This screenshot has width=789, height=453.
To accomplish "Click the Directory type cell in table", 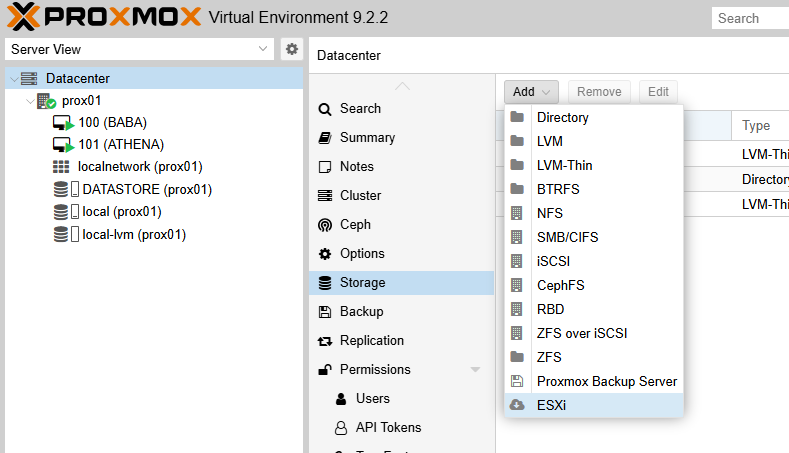I will point(765,180).
